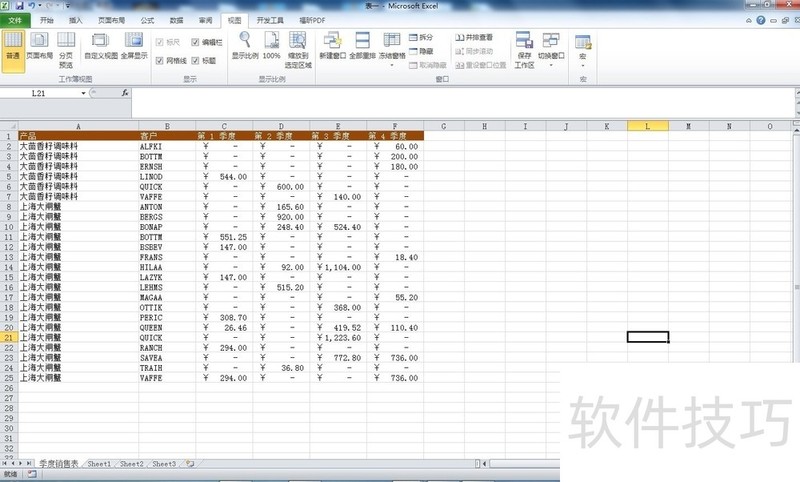This screenshot has width=800, height=482.
Task: Switch to the 福昕PDF tab
Action: 312,20
